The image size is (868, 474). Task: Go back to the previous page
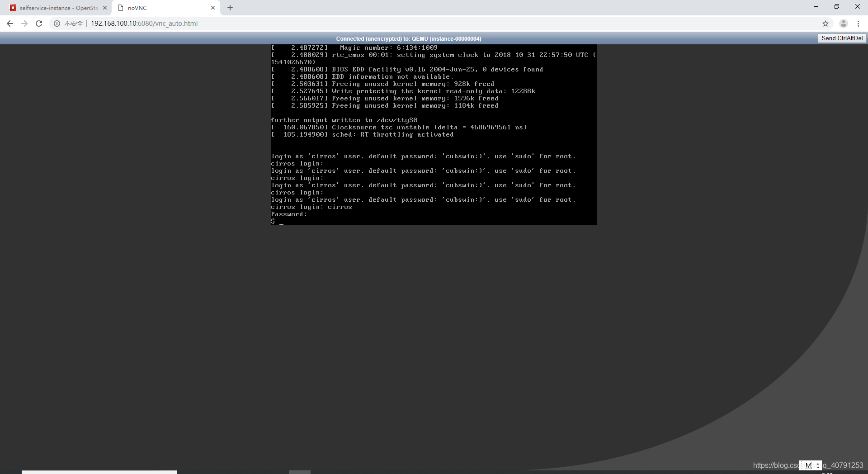tap(10, 24)
